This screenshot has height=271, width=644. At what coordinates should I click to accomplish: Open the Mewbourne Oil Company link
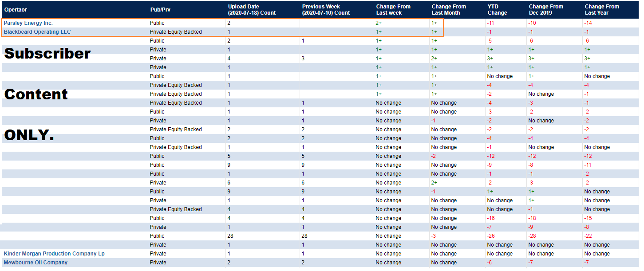click(x=36, y=263)
